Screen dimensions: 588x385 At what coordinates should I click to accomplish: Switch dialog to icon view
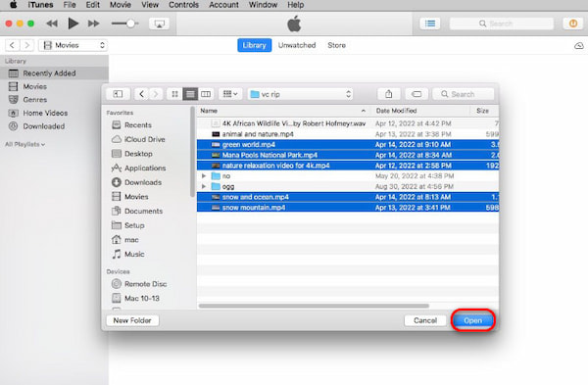point(174,94)
